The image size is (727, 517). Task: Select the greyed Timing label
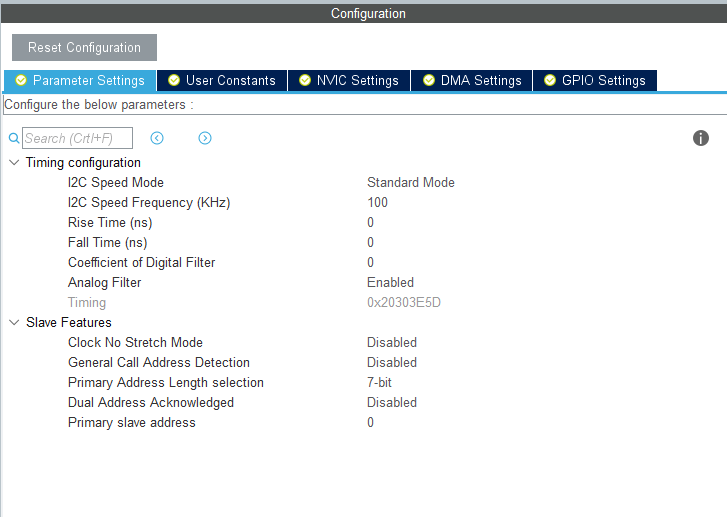click(87, 303)
